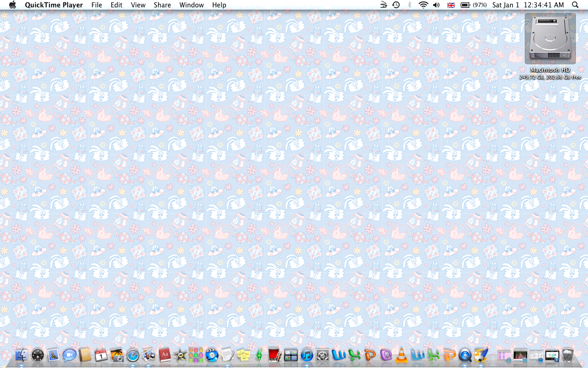Launch iPhoto from the Dock

117,355
